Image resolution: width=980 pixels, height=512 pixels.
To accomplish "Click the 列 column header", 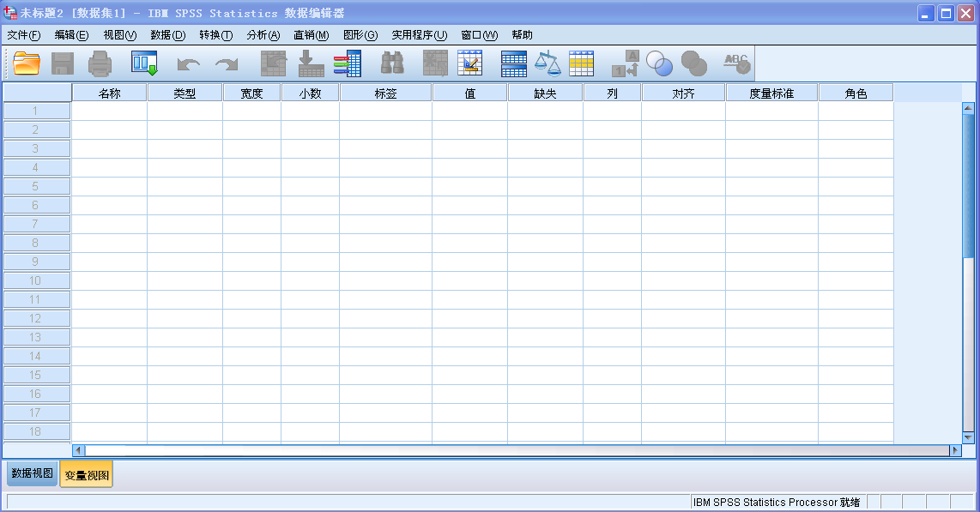I will click(612, 93).
